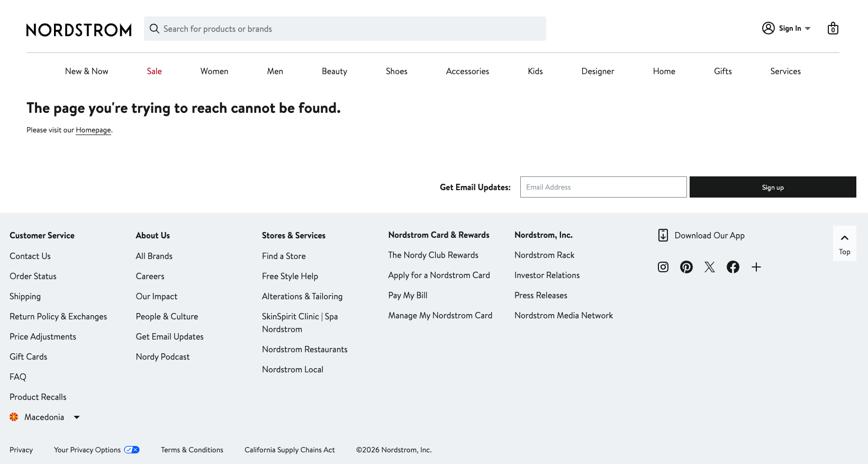Click in the Email Address field

coord(603,187)
